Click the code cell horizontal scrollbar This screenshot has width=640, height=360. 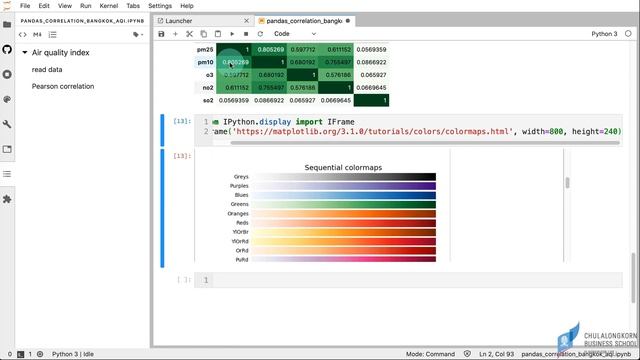(x=424, y=143)
